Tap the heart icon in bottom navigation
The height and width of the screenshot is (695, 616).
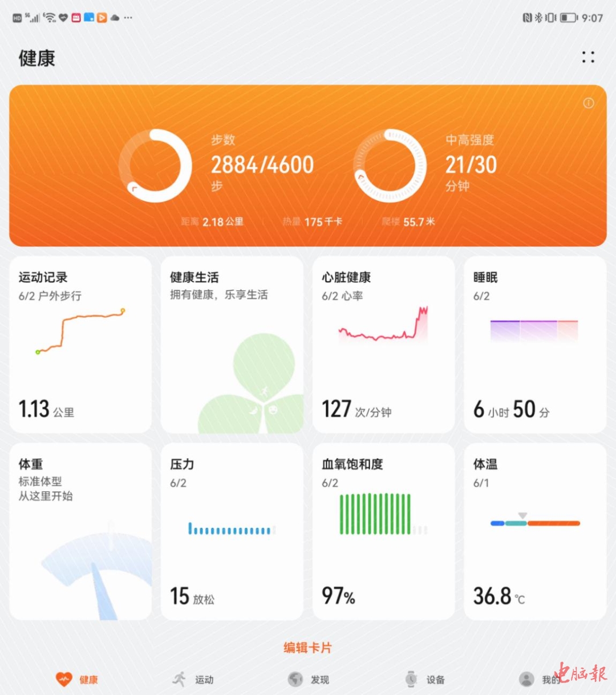[64, 679]
